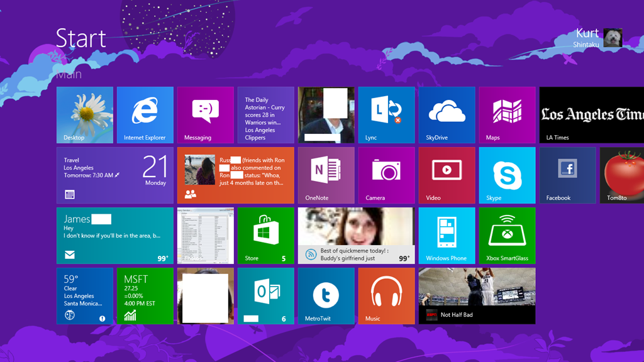Screen dimensions: 644x362
Task: Open SkyDrive
Action: [447, 115]
